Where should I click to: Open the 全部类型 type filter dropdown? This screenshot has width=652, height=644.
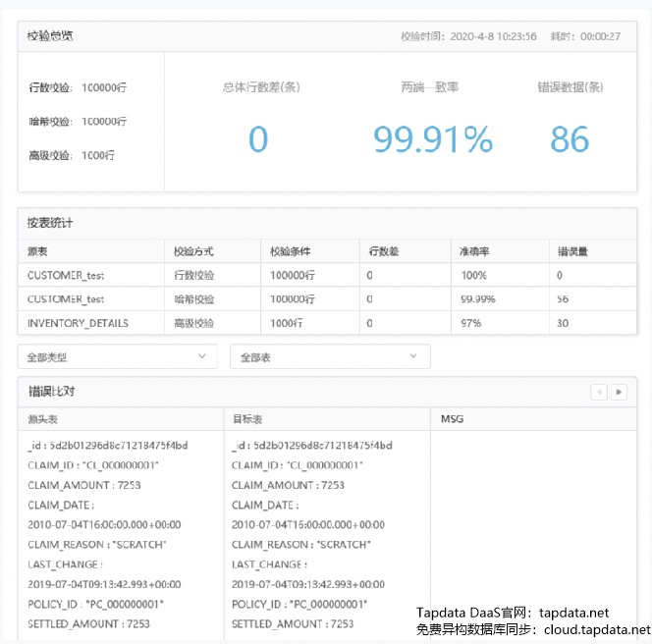(x=117, y=356)
